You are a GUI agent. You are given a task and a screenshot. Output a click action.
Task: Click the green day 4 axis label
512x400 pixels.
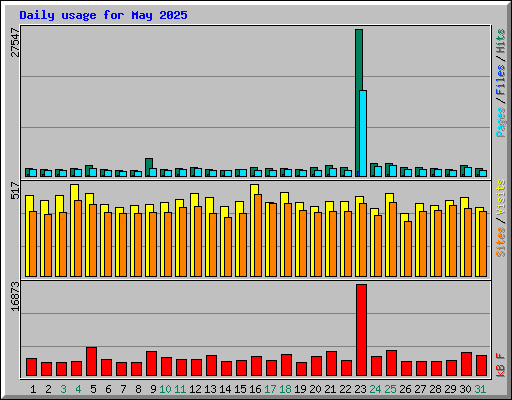pyautogui.click(x=78, y=389)
